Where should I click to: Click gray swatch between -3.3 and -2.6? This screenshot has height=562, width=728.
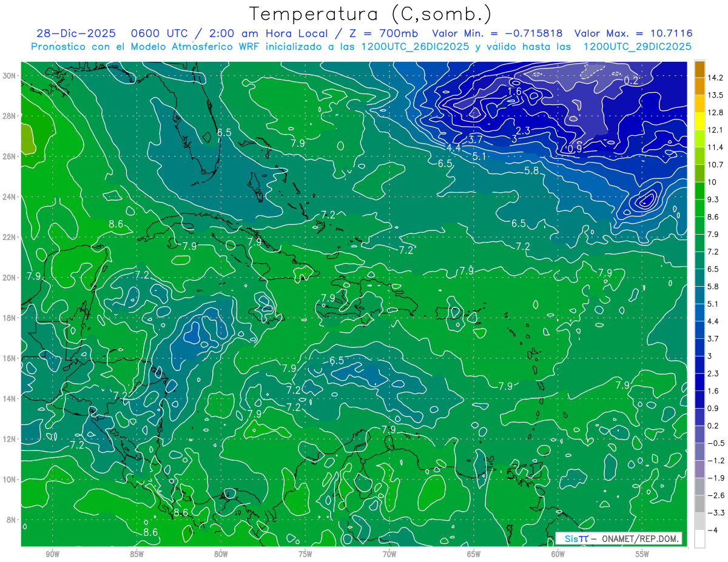[x=699, y=504]
